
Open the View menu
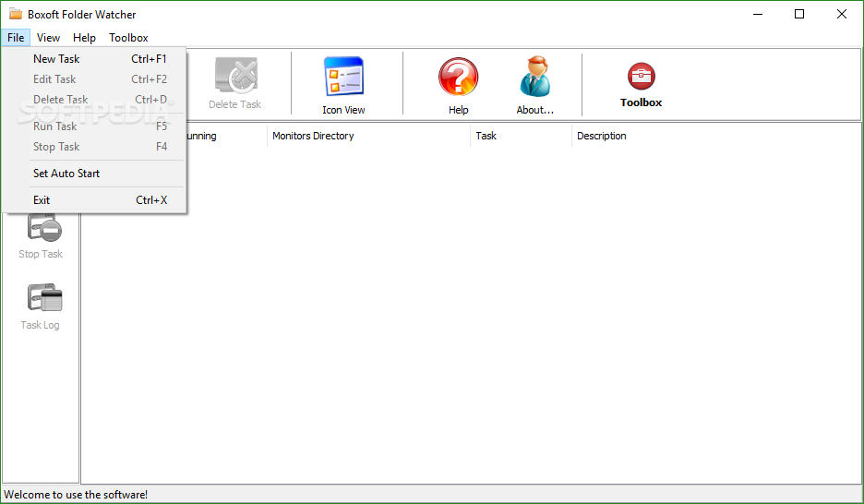48,38
